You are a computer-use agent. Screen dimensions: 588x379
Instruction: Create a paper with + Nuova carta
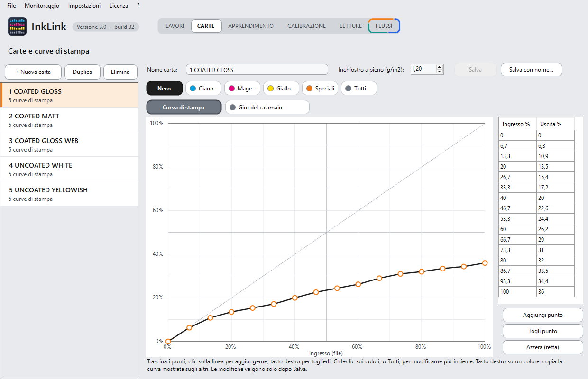(33, 72)
